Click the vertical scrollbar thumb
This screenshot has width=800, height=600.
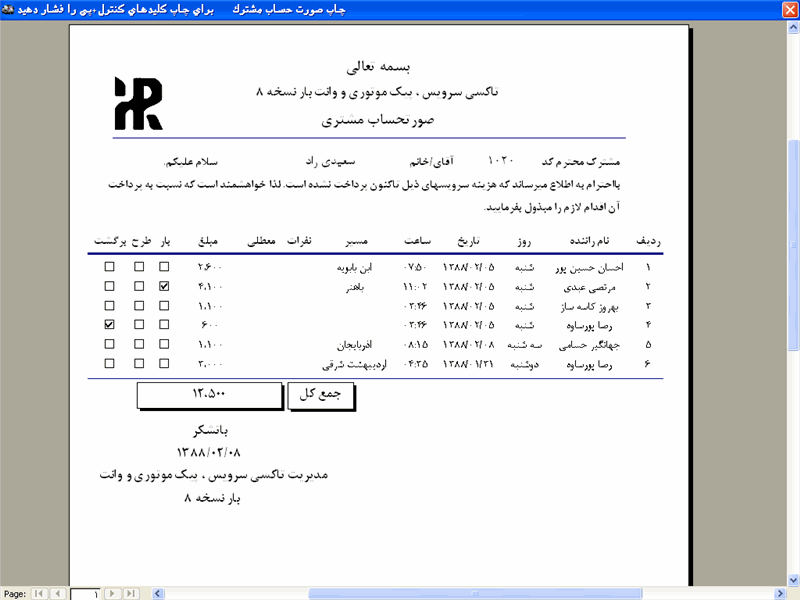[793, 245]
